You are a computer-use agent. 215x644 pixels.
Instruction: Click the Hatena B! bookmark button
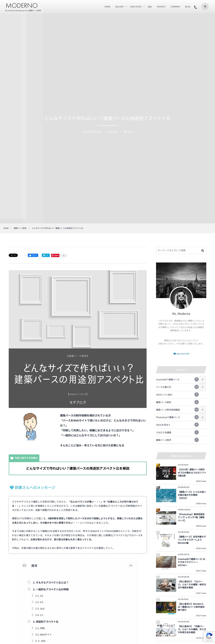pyautogui.click(x=46, y=255)
